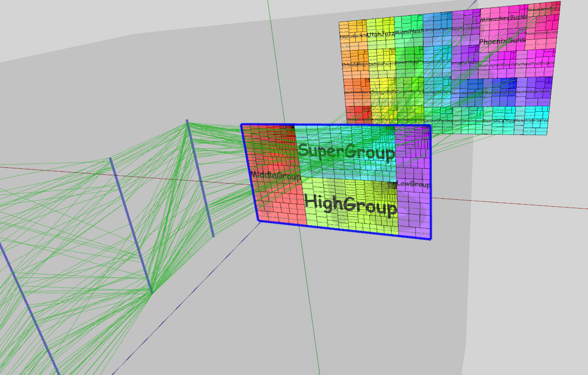Select the BostonCeltics team block
Viewport: 588px width, 375px height.
point(499,121)
